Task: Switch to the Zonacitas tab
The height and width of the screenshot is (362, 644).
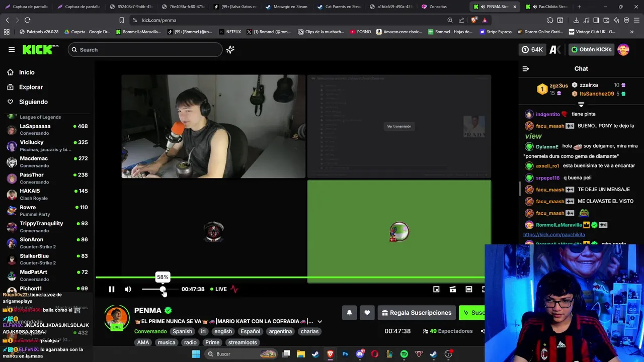Action: coord(438,7)
